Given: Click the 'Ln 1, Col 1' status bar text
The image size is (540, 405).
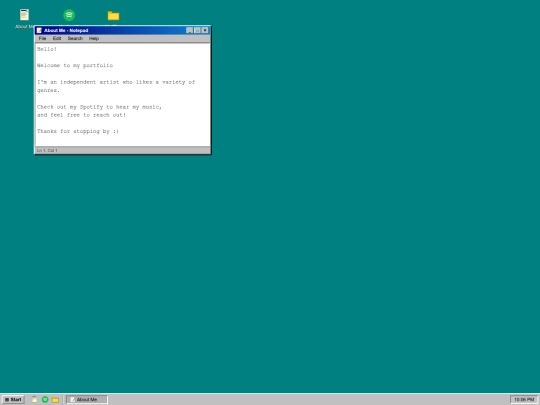Looking at the screenshot, I should point(47,150).
